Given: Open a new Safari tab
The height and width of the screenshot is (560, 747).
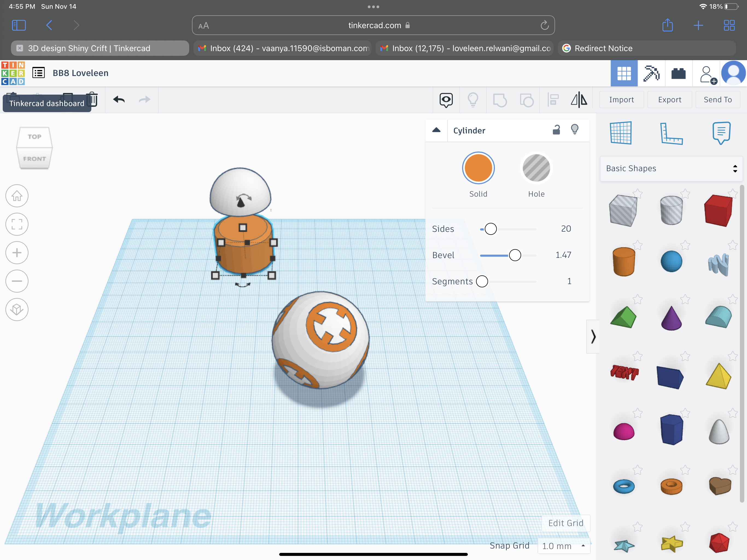Looking at the screenshot, I should coord(698,25).
